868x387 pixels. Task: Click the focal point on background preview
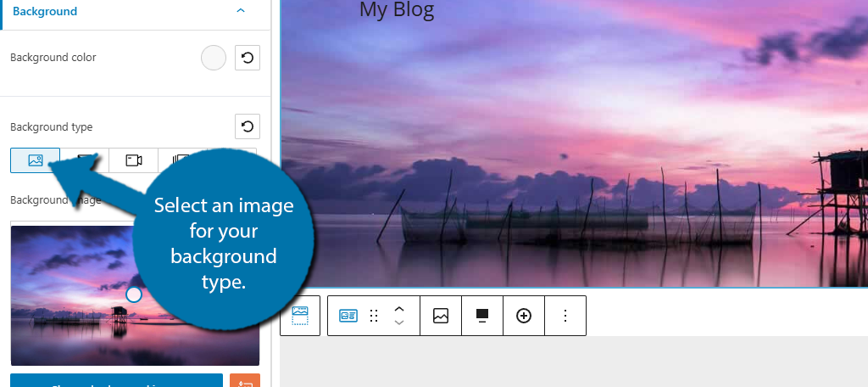coord(133,294)
